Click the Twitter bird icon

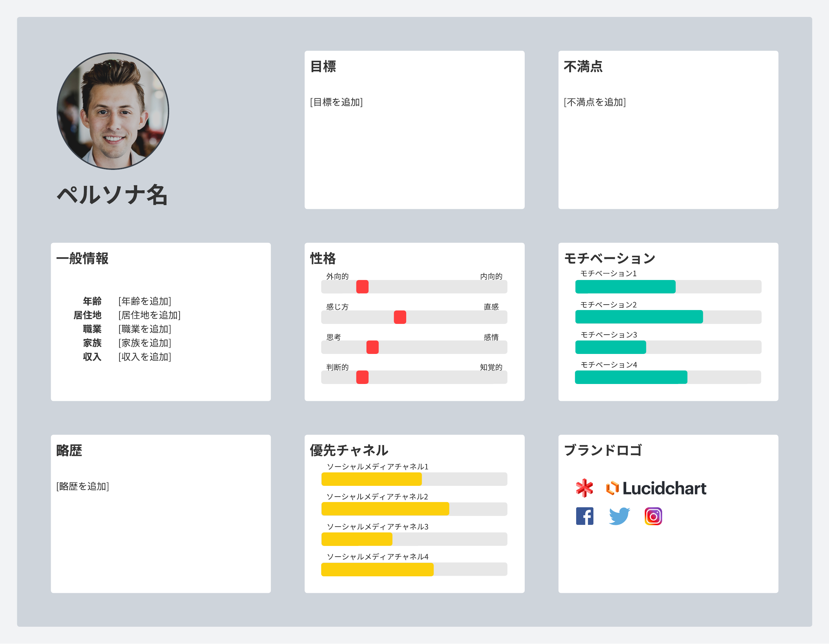click(619, 517)
